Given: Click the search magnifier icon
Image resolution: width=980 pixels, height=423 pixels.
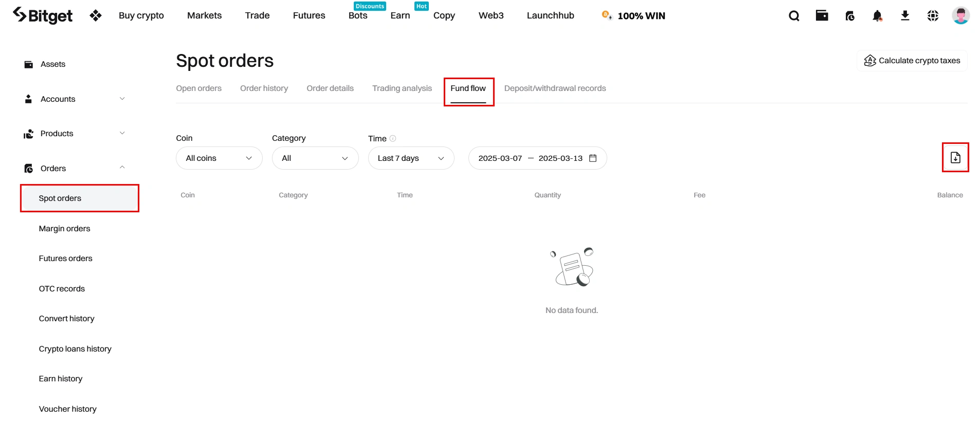Looking at the screenshot, I should pos(794,16).
